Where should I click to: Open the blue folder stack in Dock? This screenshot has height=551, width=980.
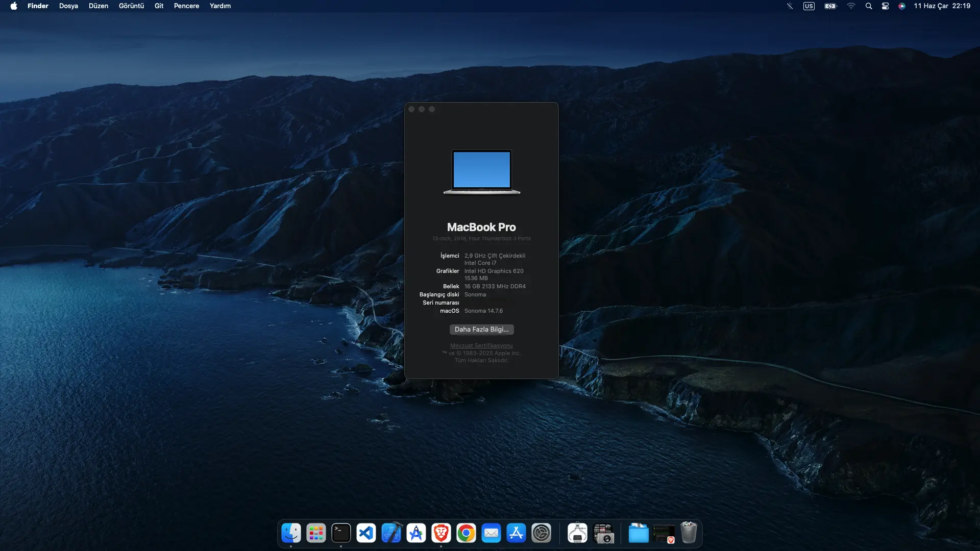click(x=639, y=533)
